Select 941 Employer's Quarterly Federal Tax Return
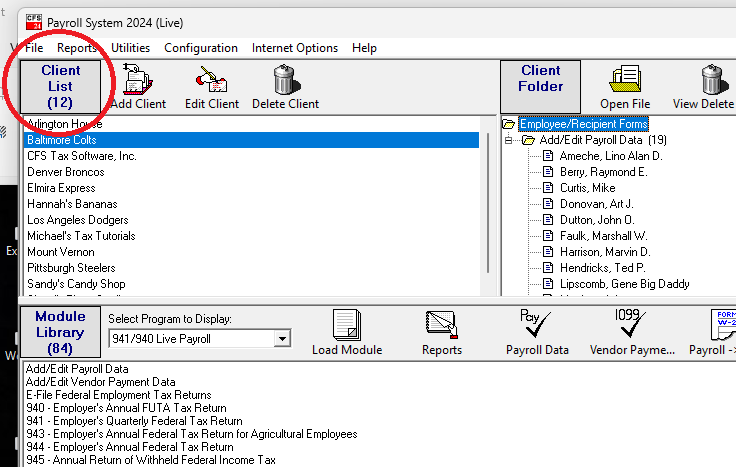This screenshot has height=467, width=736. click(134, 421)
